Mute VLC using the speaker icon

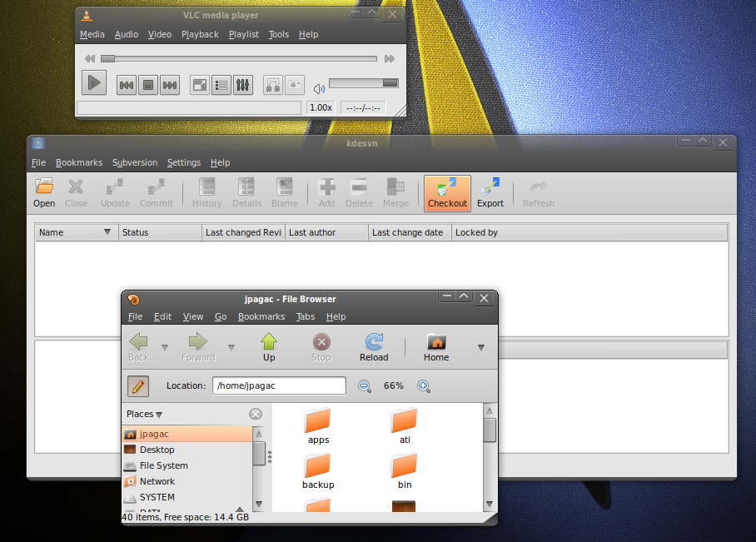point(319,89)
